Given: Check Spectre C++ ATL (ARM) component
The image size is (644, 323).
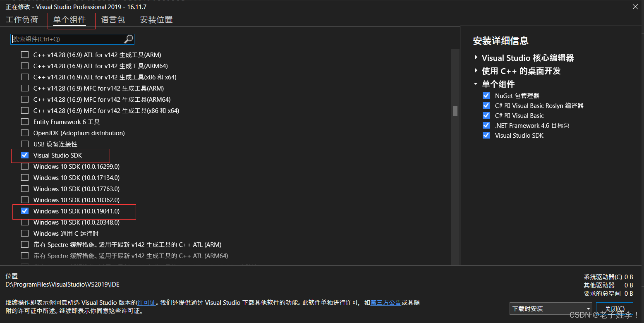Looking at the screenshot, I should (x=25, y=244).
